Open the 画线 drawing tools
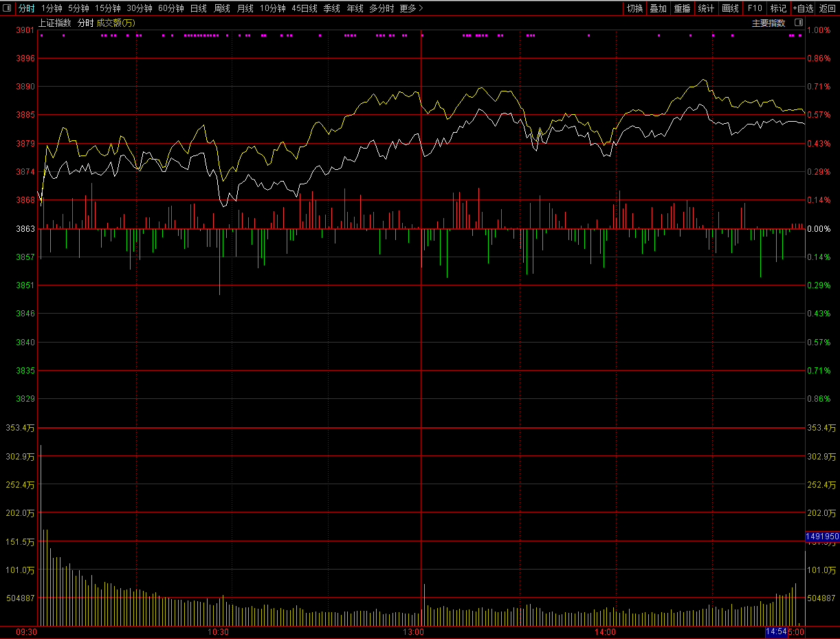Image resolution: width=840 pixels, height=639 pixels. click(730, 8)
